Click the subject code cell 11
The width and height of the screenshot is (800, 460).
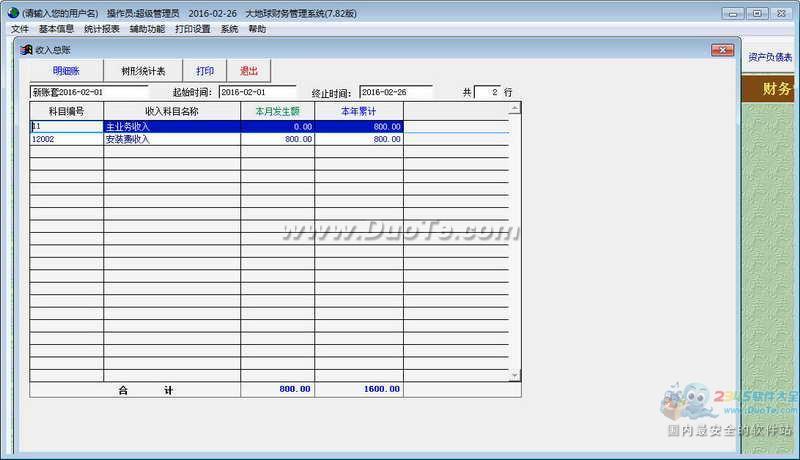tap(66, 126)
